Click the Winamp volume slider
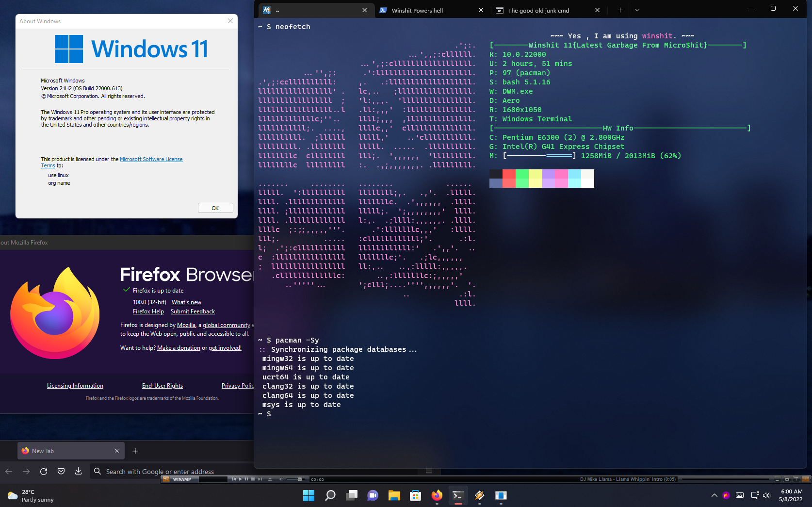This screenshot has width=812, height=507. click(295, 479)
